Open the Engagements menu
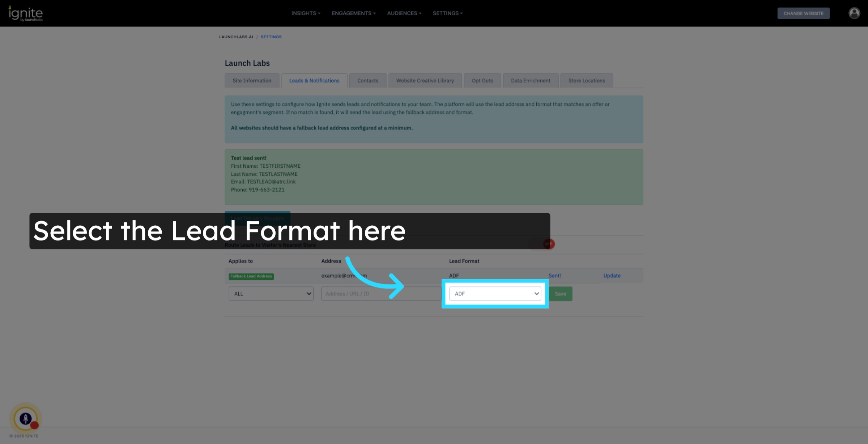The height and width of the screenshot is (444, 868). [353, 13]
